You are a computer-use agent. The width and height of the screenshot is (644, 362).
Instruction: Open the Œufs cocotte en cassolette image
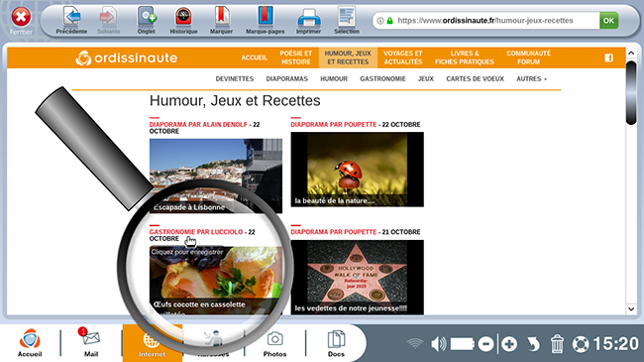pyautogui.click(x=216, y=280)
